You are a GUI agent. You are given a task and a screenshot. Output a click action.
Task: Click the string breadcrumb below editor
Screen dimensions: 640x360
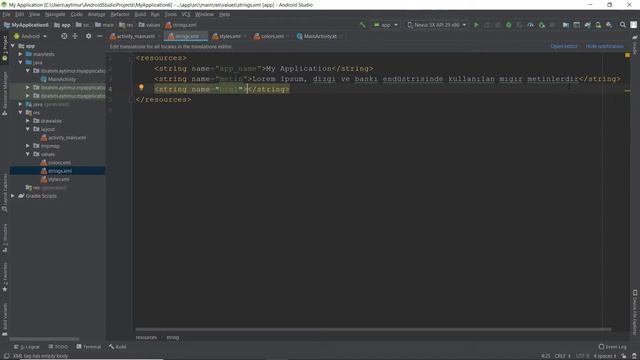[173, 338]
